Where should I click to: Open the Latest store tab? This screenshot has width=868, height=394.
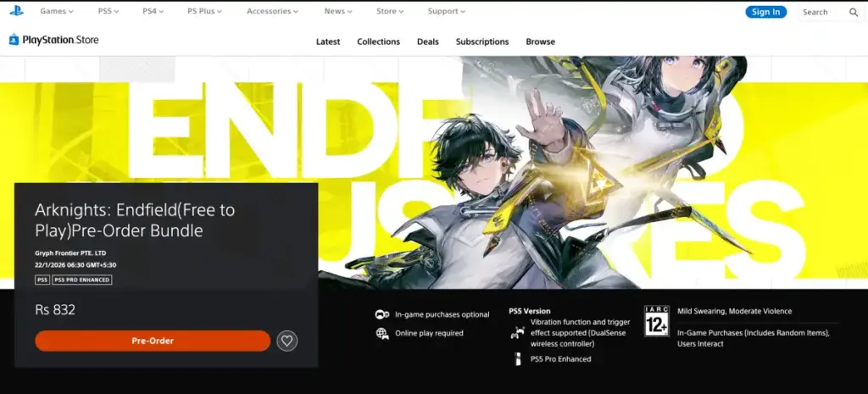click(x=328, y=42)
